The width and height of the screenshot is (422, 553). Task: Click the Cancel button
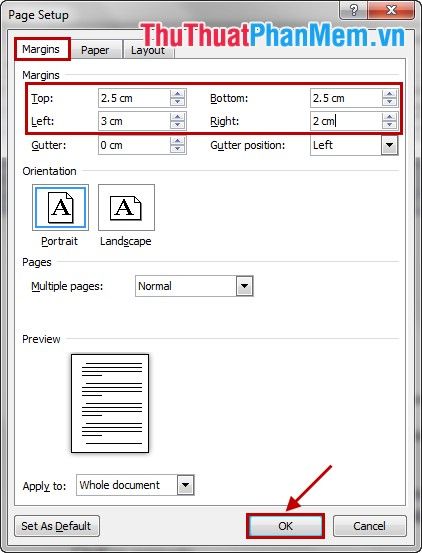tap(369, 526)
